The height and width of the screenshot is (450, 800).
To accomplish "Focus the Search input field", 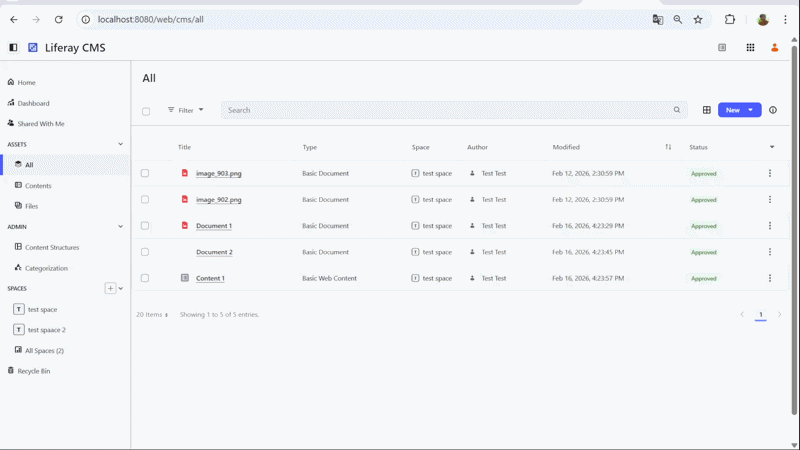I will [x=445, y=110].
